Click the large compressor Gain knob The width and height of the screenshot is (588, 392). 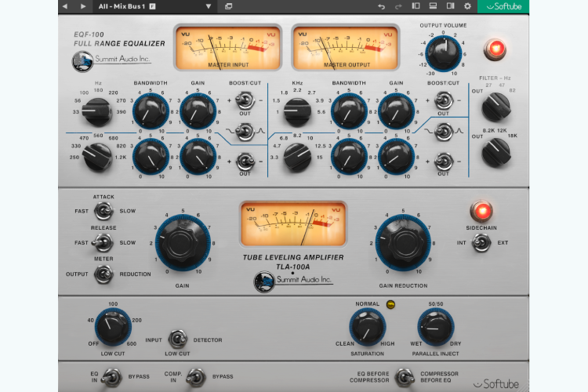[183, 243]
